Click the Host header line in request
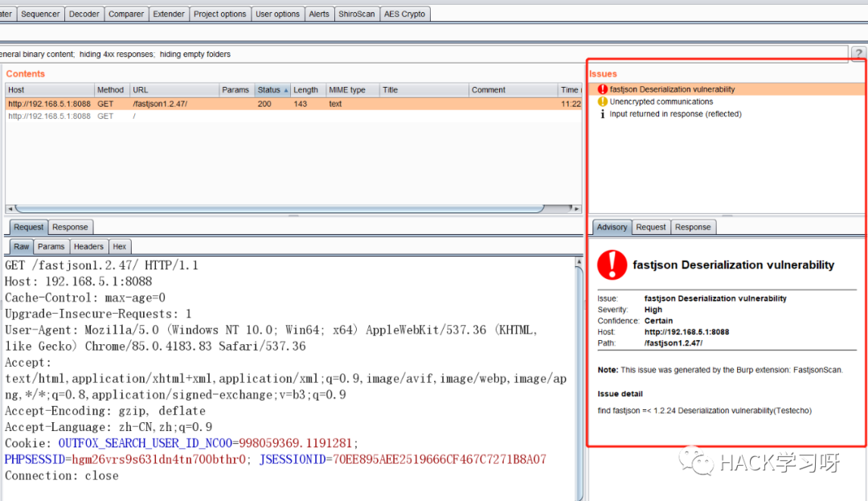 [x=78, y=281]
